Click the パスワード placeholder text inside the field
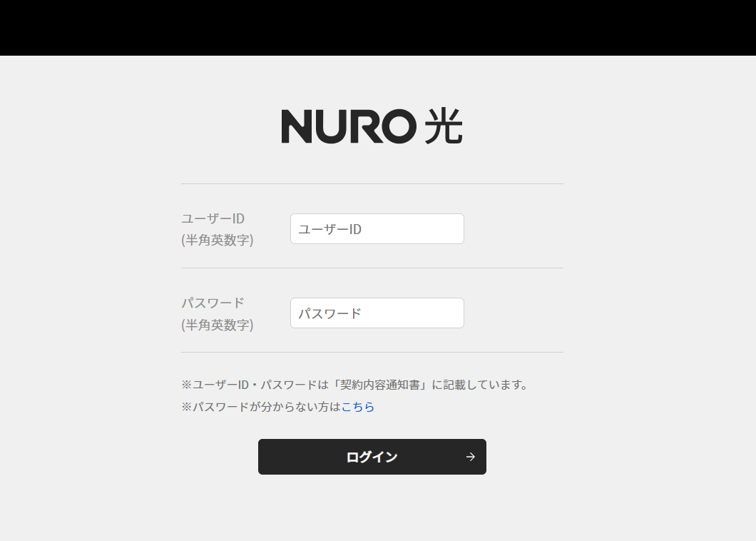 click(330, 314)
